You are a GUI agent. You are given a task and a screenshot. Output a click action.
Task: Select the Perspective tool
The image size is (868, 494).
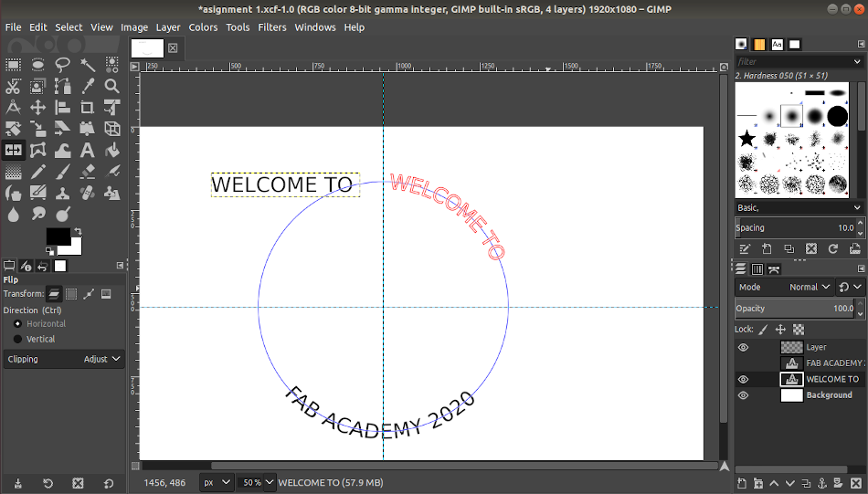88,129
